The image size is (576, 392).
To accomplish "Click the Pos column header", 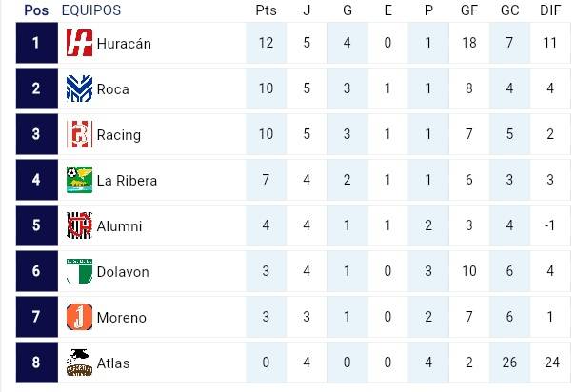I will (36, 10).
